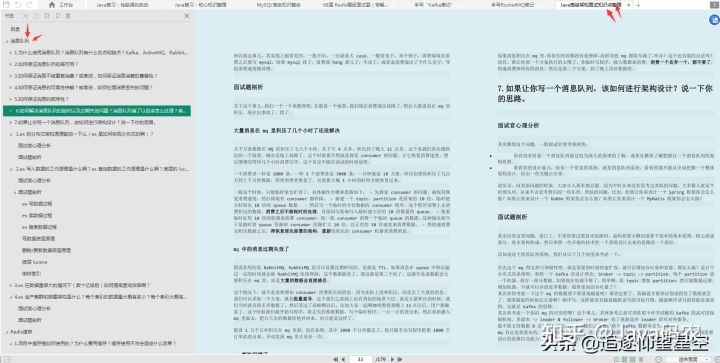Open 面试官心理分析 under the 2.es bookmark
The width and height of the screenshot is (720, 363).
pos(34,180)
